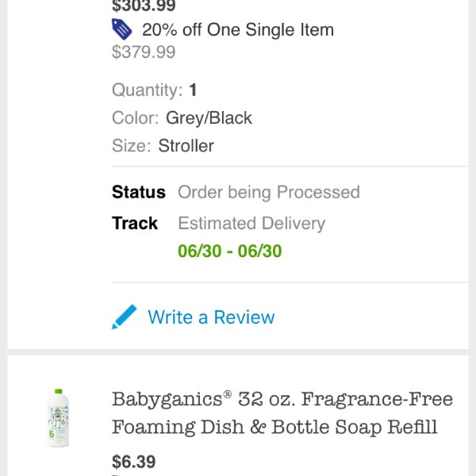Open Babyganics Foaming Dish & Bottle Soap Refill title
The height and width of the screenshot is (476, 476).
tap(282, 413)
